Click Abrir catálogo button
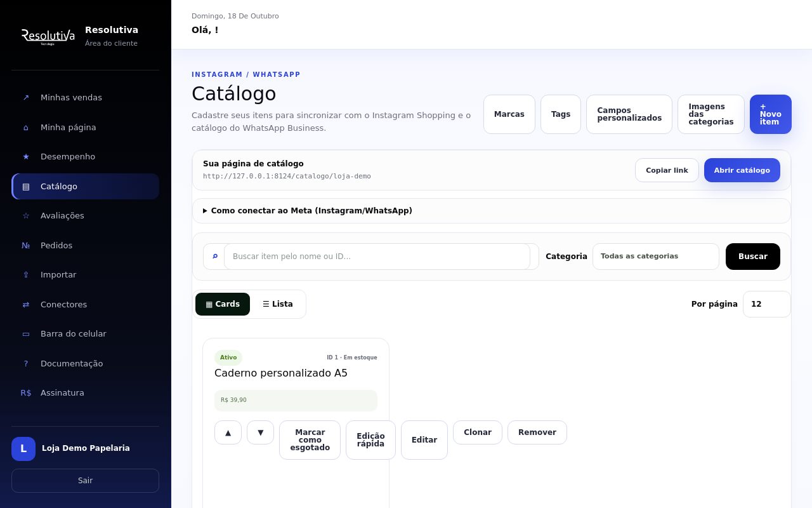The height and width of the screenshot is (508, 812). [742, 170]
